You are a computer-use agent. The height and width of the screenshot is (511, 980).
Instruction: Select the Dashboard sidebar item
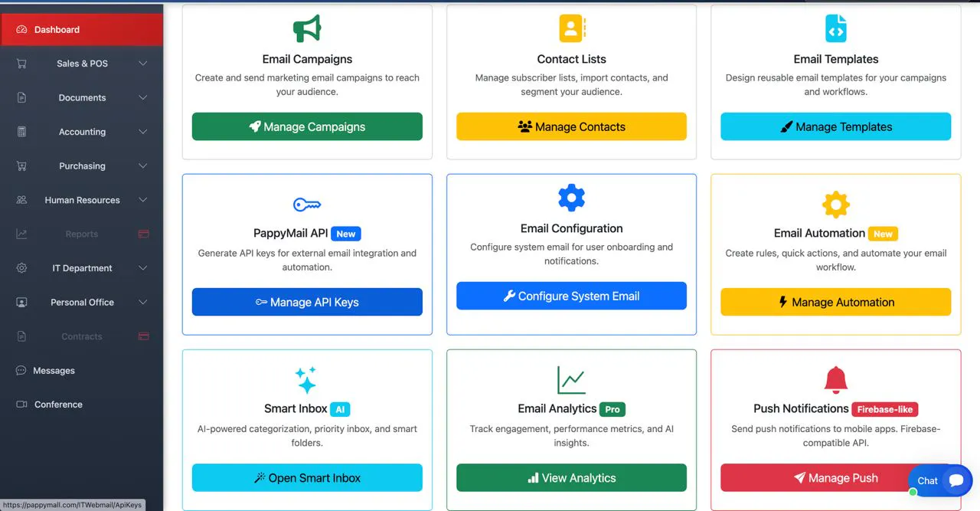pos(82,30)
